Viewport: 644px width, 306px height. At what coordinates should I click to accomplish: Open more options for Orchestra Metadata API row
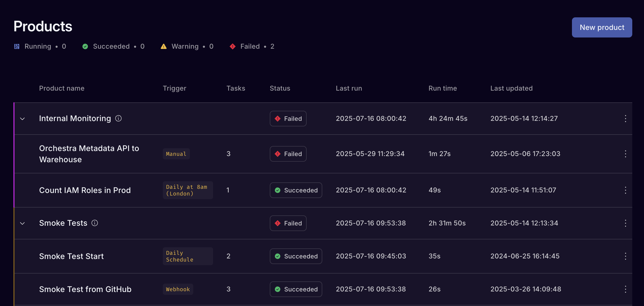(x=625, y=154)
